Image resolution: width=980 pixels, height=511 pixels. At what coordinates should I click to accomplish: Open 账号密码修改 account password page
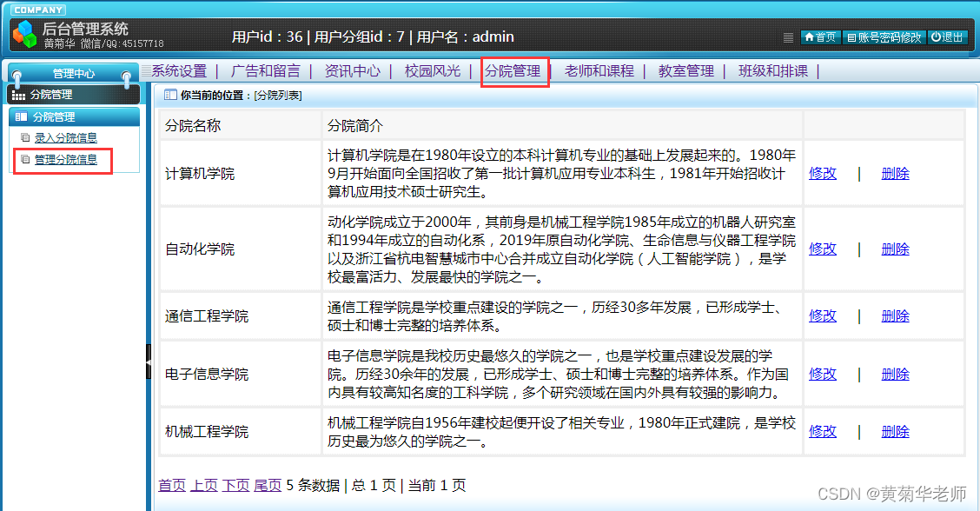coord(884,37)
